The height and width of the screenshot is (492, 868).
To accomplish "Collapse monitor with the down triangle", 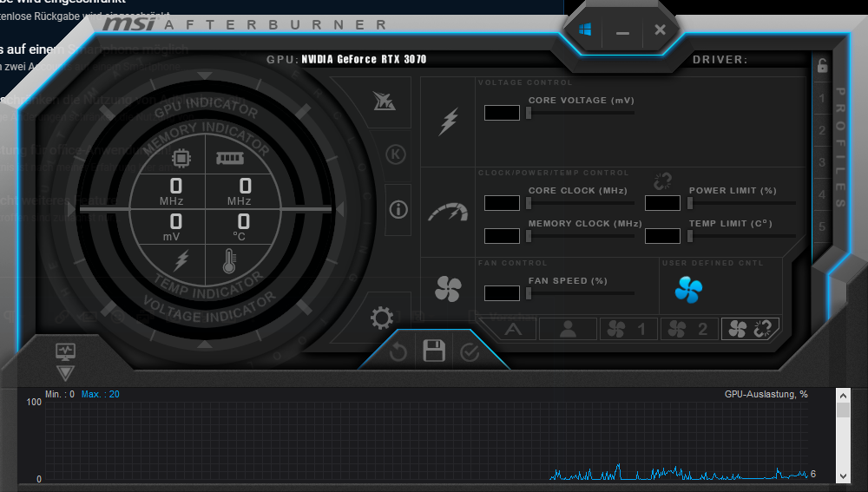I will click(x=65, y=373).
